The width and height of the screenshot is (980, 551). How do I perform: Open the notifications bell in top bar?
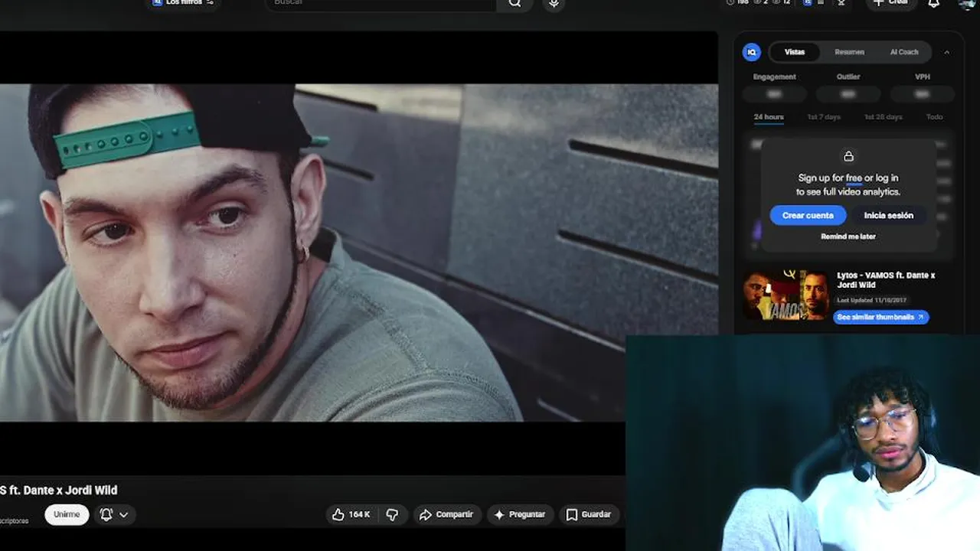(934, 3)
